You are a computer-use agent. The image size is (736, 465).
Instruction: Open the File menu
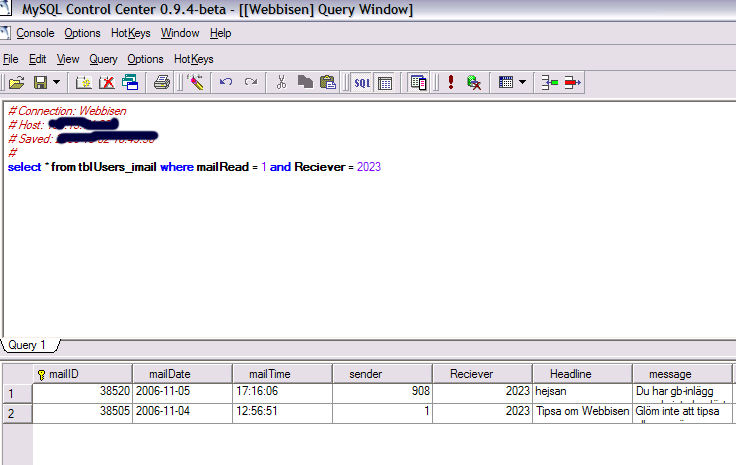(10, 59)
